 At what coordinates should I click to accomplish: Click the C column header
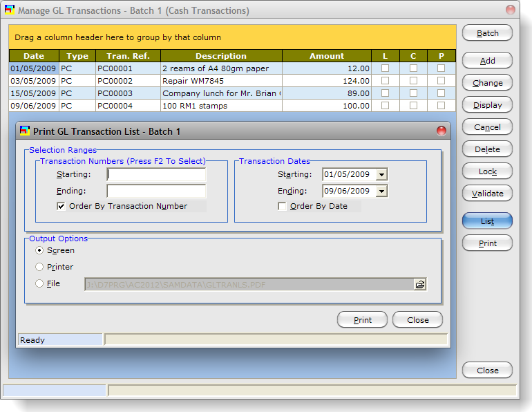click(x=413, y=56)
